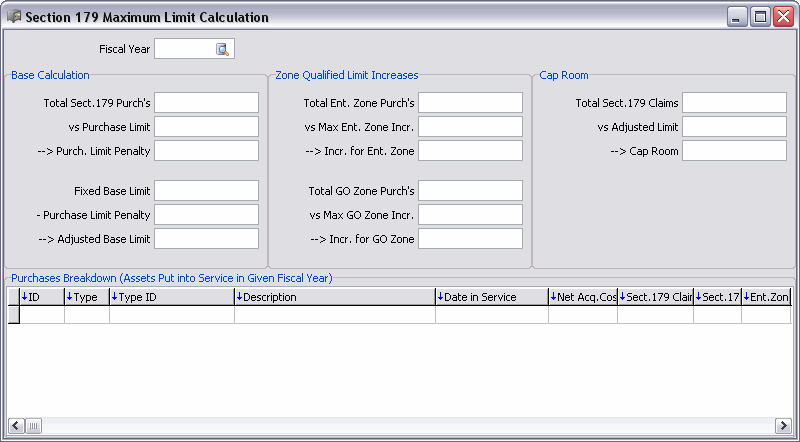Select the first row selector in grid
This screenshot has height=442, width=800.
[13, 315]
